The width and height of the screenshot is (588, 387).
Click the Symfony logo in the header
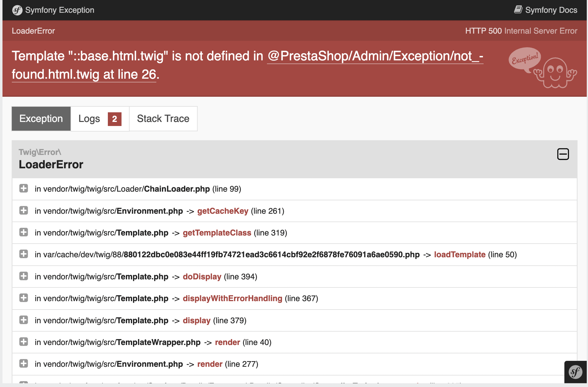pyautogui.click(x=17, y=10)
